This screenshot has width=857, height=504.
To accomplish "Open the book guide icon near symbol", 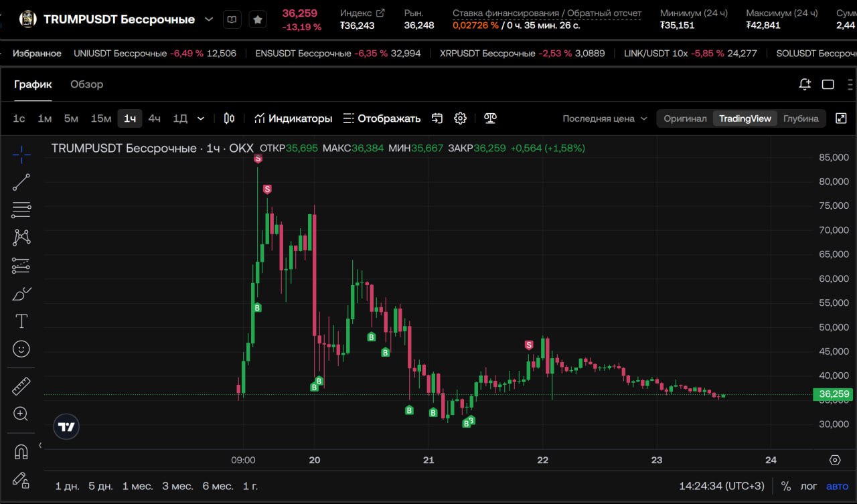I will [x=232, y=19].
